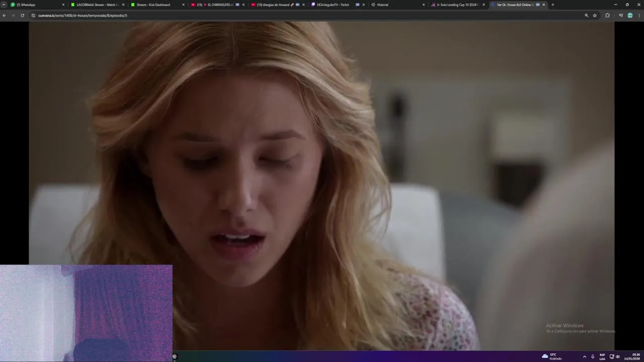Open the Chrome profile avatar
This screenshot has height=362, width=644.
[x=630, y=16]
